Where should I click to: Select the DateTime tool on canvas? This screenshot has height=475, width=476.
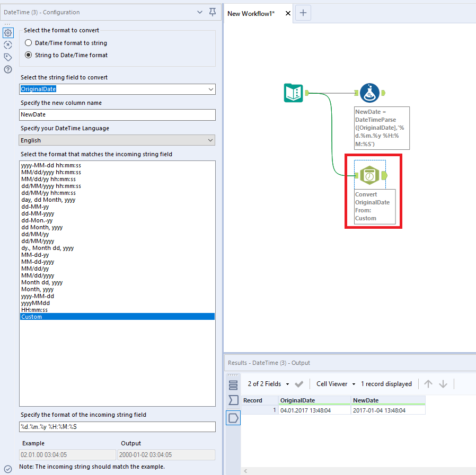tap(369, 175)
